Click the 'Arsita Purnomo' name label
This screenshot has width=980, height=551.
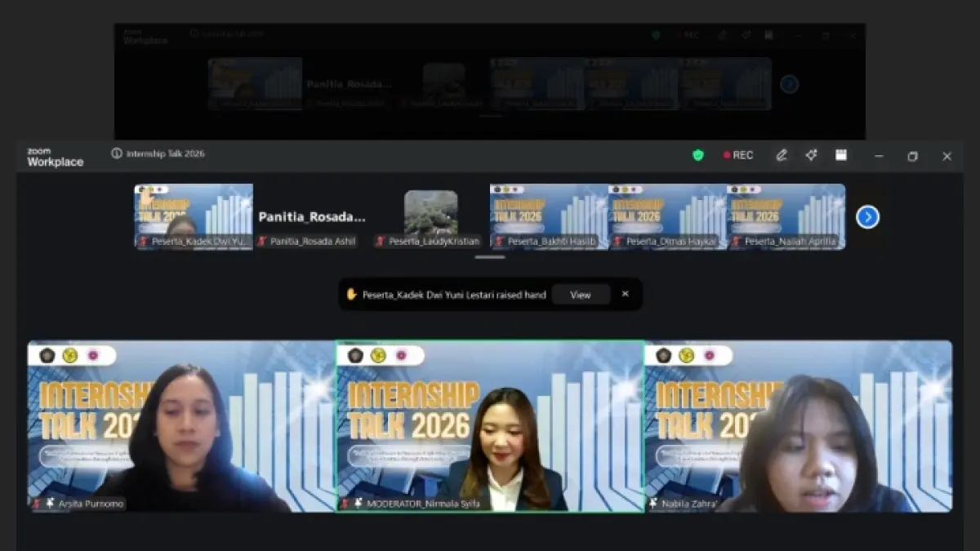(91, 504)
